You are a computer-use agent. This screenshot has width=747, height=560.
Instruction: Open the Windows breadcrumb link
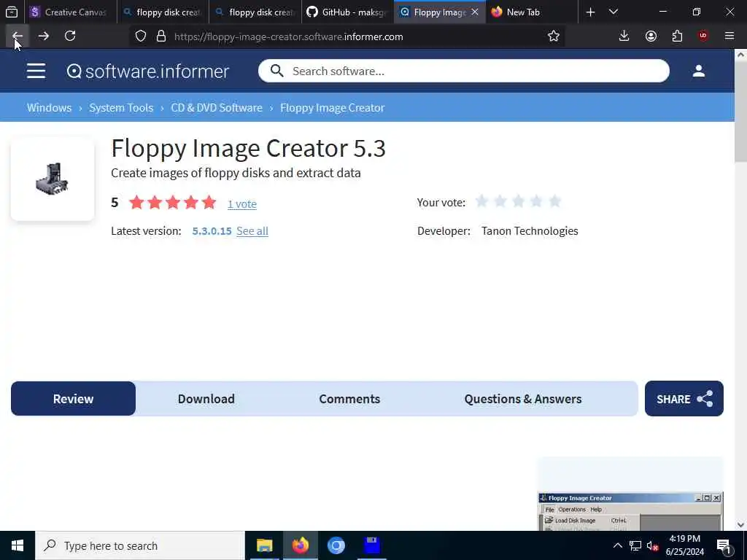[49, 108]
